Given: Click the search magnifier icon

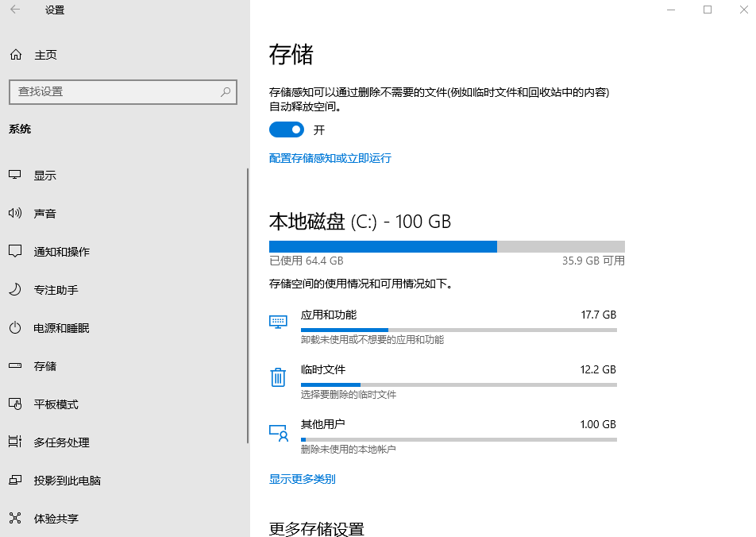Looking at the screenshot, I should click(x=226, y=92).
